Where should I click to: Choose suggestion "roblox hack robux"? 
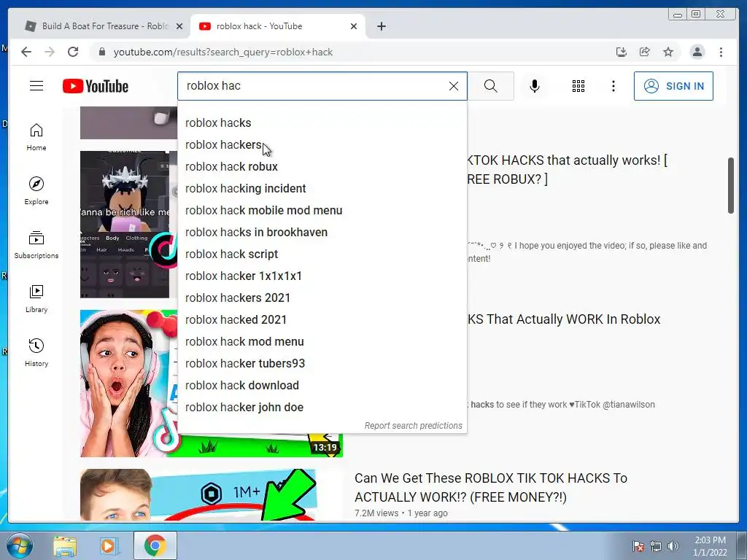[x=322, y=167]
